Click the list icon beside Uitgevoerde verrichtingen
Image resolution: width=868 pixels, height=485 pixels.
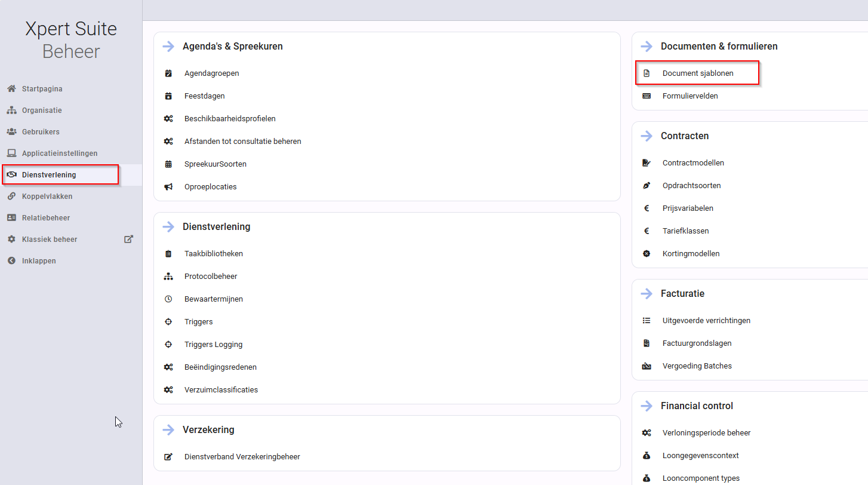point(647,320)
